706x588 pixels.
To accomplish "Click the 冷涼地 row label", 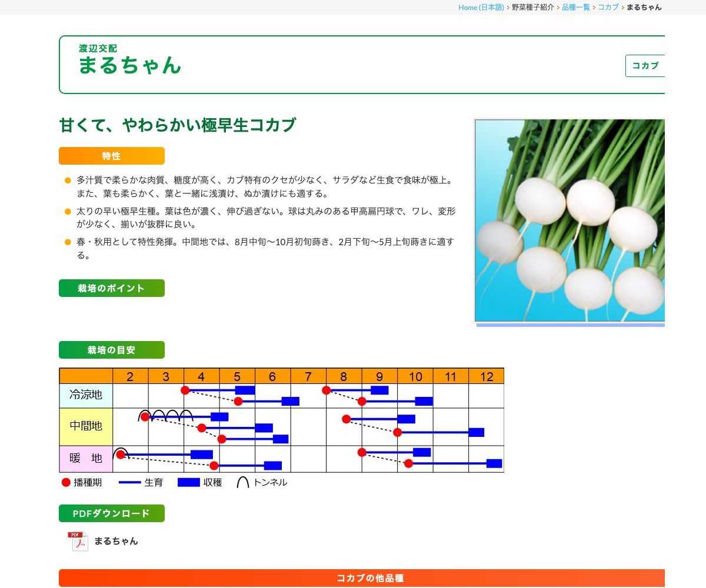I will pos(86,395).
